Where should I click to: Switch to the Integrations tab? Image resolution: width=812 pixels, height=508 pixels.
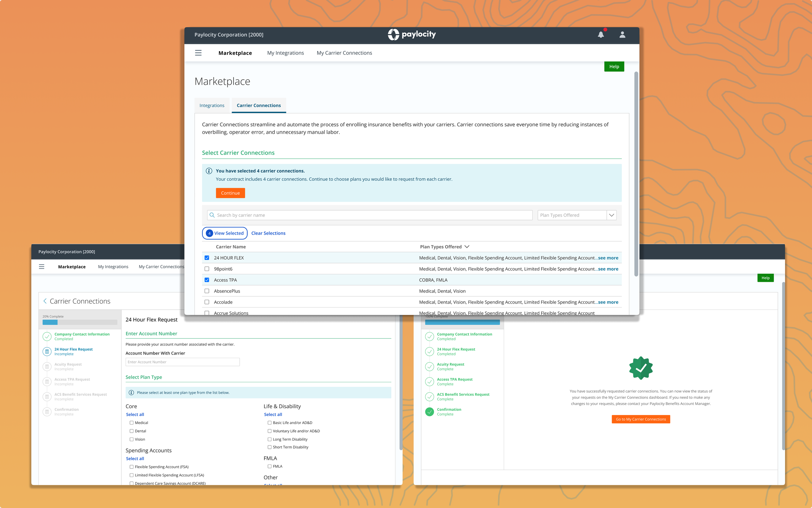tap(212, 106)
